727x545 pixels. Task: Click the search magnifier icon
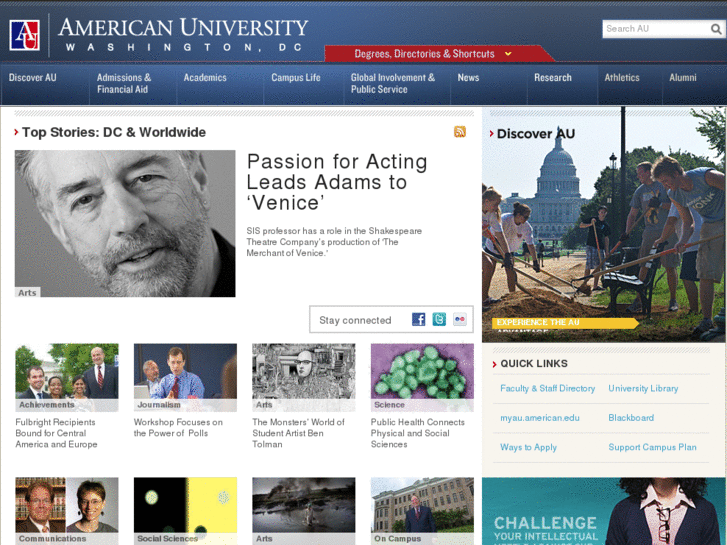[716, 29]
